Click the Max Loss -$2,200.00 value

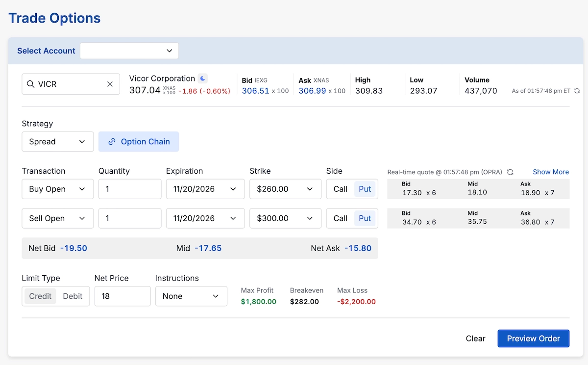click(x=356, y=302)
